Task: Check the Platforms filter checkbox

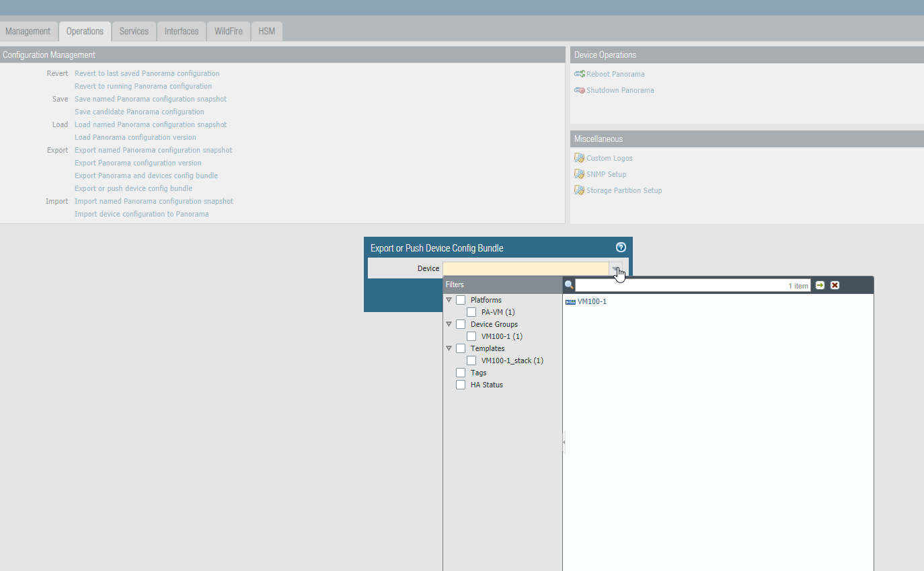Action: pyautogui.click(x=461, y=300)
